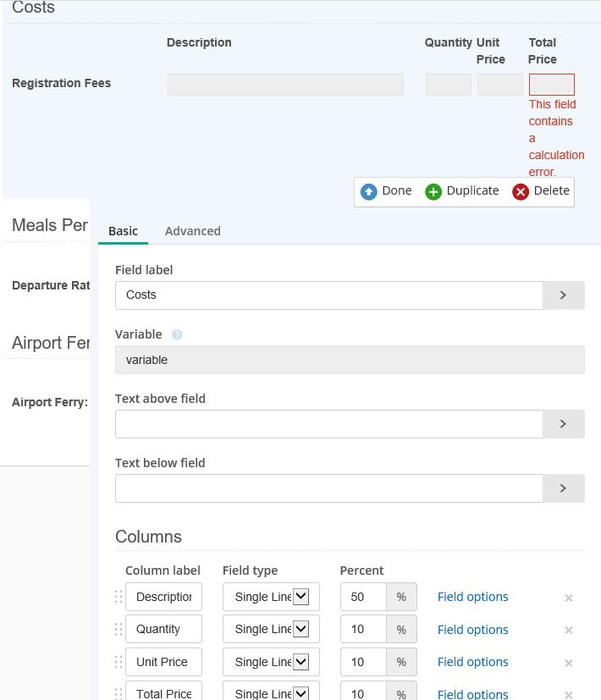This screenshot has width=601, height=700.
Task: Remove the Description column with its X
Action: tap(569, 598)
